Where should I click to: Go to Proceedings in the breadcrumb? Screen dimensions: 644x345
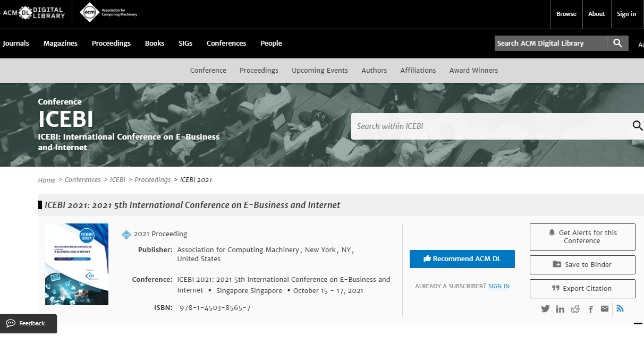point(152,180)
